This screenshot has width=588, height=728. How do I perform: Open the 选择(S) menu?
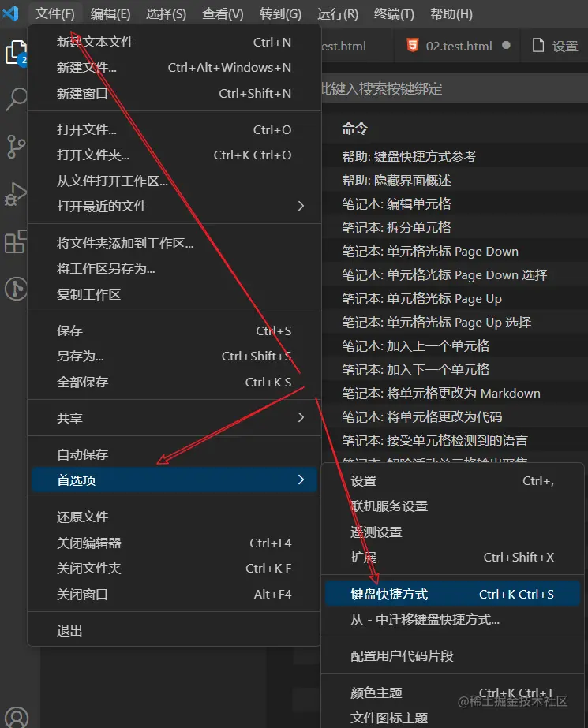166,14
